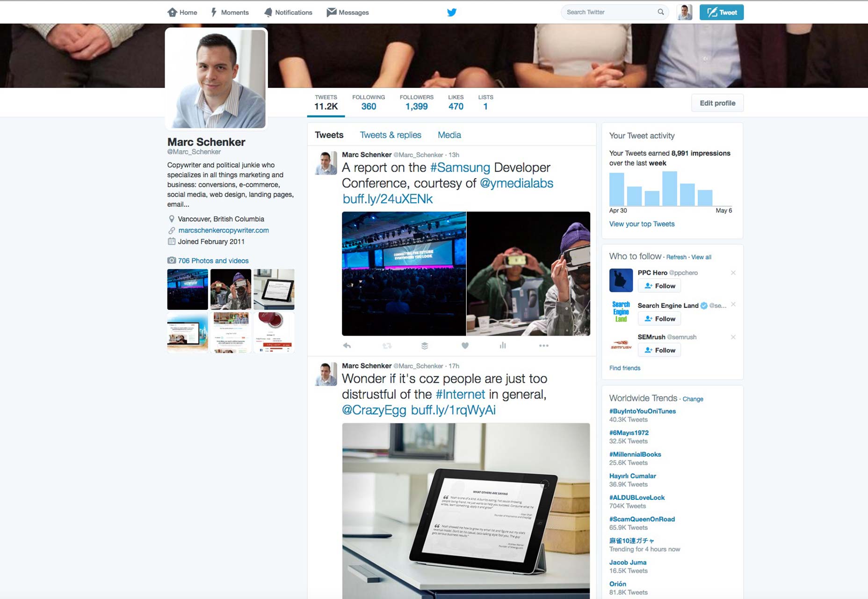This screenshot has height=599, width=868.
Task: Like the Samsung tweet with heart icon
Action: (x=465, y=346)
